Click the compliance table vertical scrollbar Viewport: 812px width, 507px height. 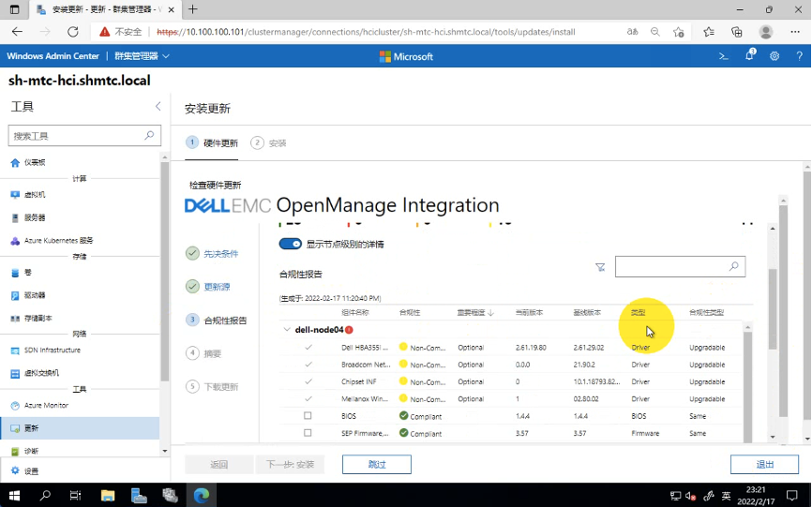point(747,387)
